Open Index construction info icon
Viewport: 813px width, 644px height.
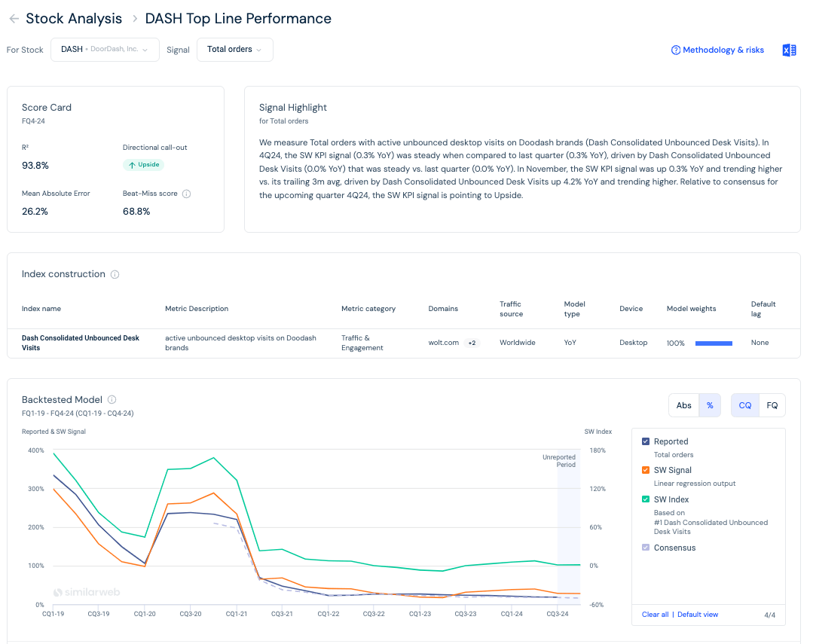[x=115, y=274]
